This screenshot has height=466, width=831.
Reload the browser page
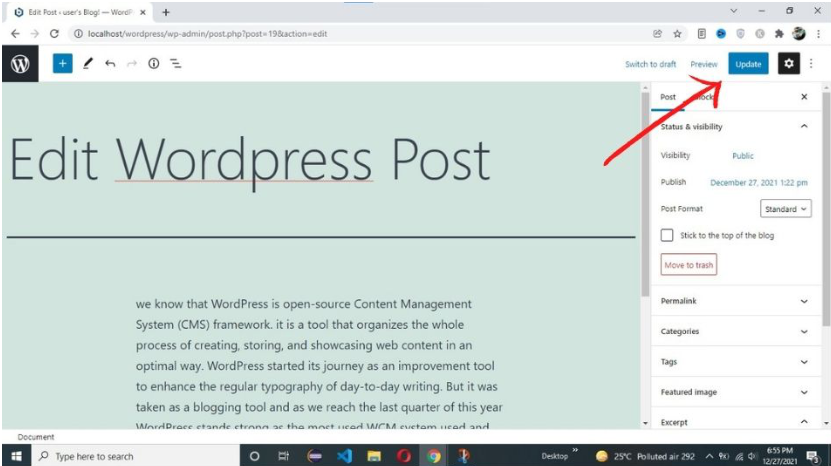pyautogui.click(x=54, y=33)
